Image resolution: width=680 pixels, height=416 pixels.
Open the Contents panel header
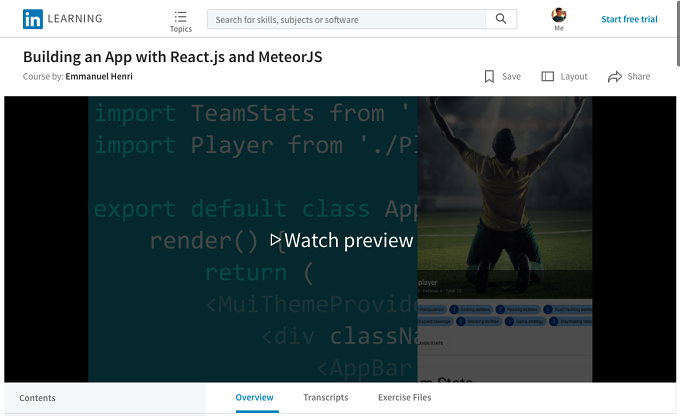[105, 398]
